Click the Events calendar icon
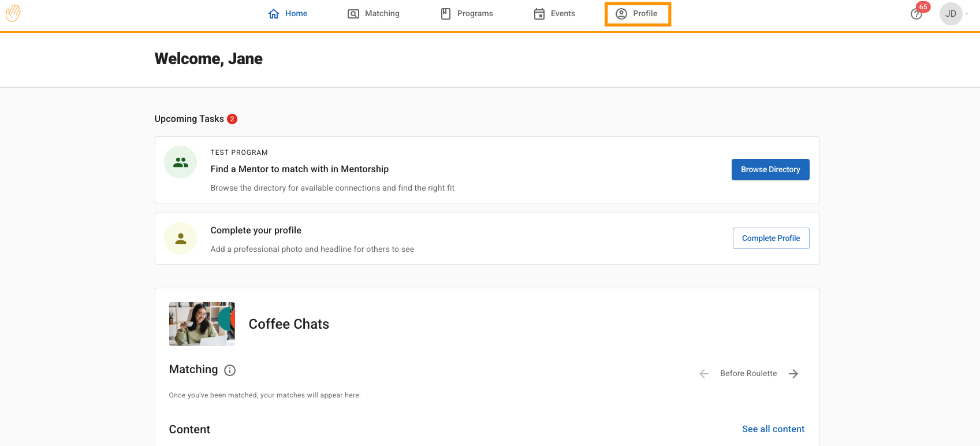The height and width of the screenshot is (446, 980). (539, 14)
